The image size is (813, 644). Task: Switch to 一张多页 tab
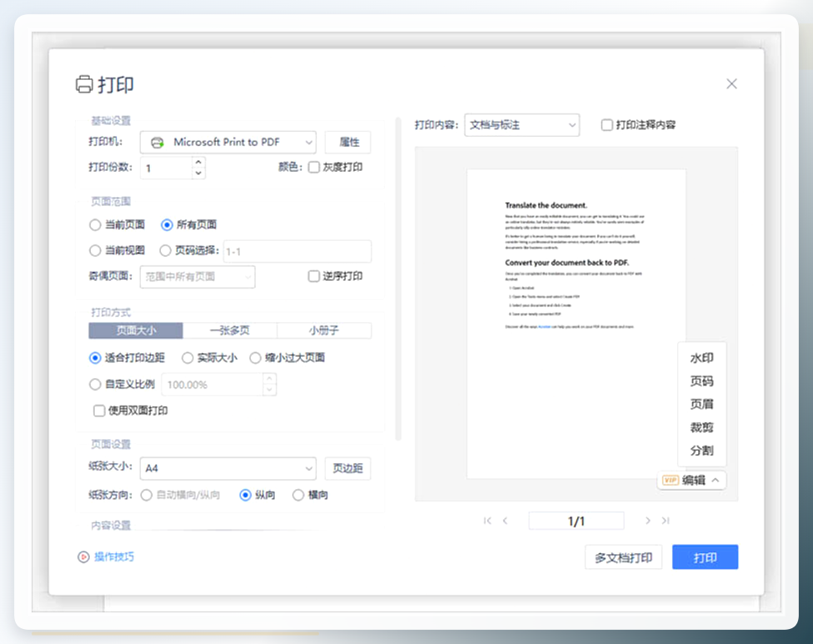[x=230, y=330]
